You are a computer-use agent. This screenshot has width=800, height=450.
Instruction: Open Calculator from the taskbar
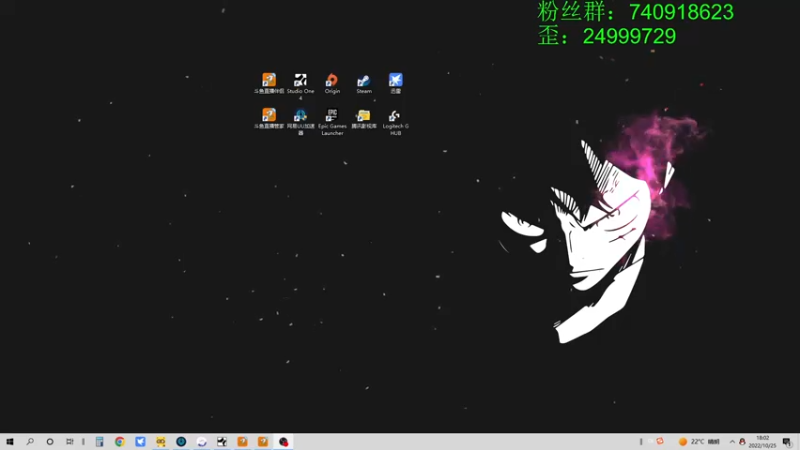99,442
